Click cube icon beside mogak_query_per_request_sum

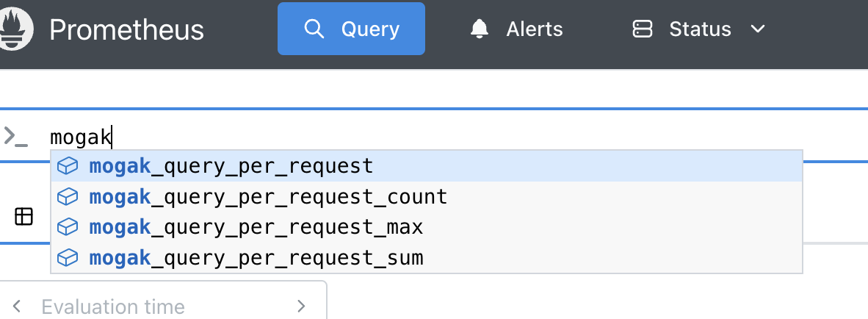[68, 257]
